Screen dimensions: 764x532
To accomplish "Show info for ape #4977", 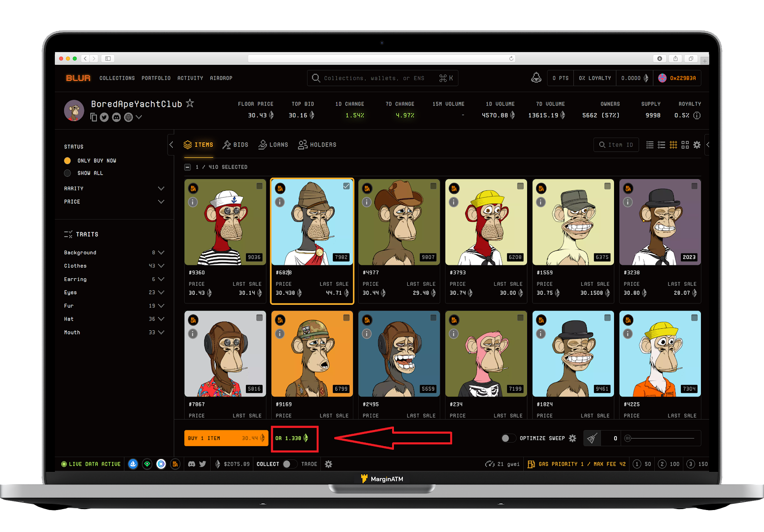I will [367, 202].
